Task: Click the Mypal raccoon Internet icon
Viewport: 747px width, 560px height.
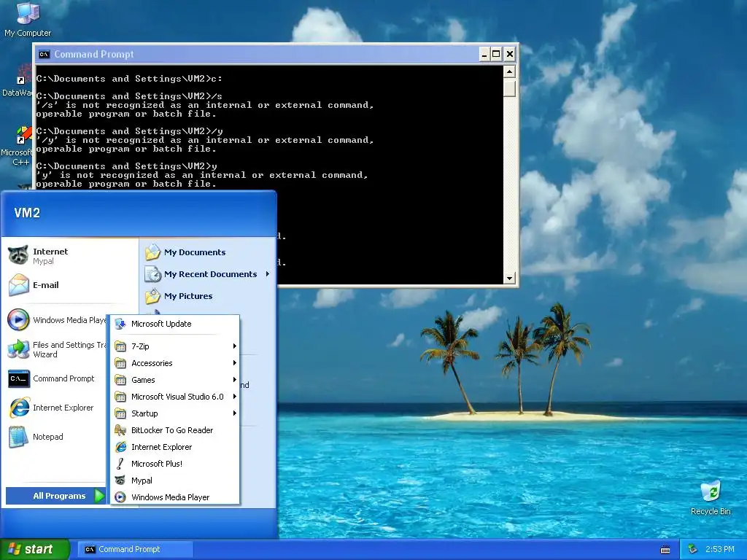Action: tap(18, 255)
